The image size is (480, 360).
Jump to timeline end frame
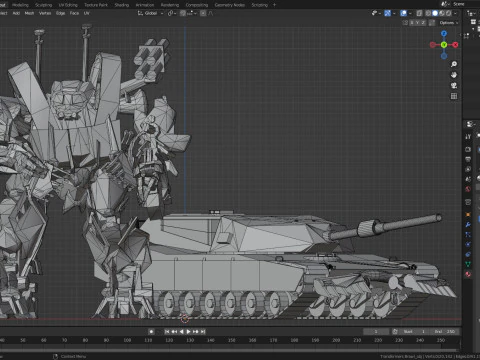(203, 332)
